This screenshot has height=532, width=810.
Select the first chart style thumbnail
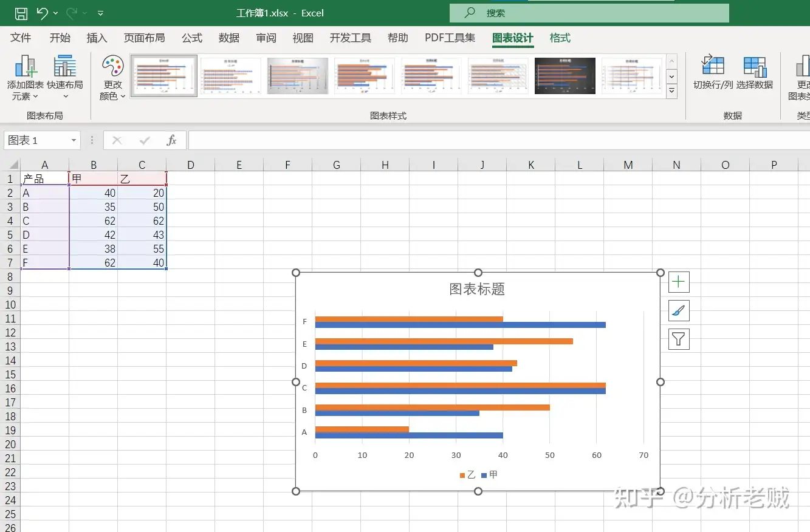coord(164,76)
